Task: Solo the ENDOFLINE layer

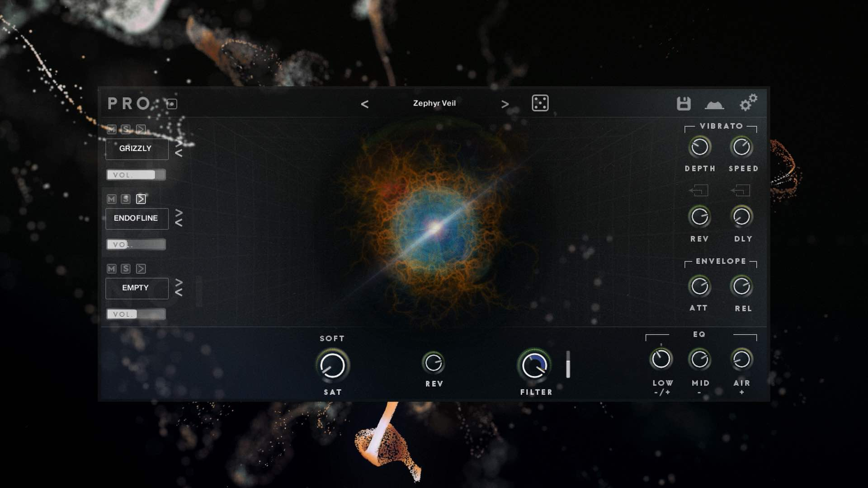Action: coord(126,199)
